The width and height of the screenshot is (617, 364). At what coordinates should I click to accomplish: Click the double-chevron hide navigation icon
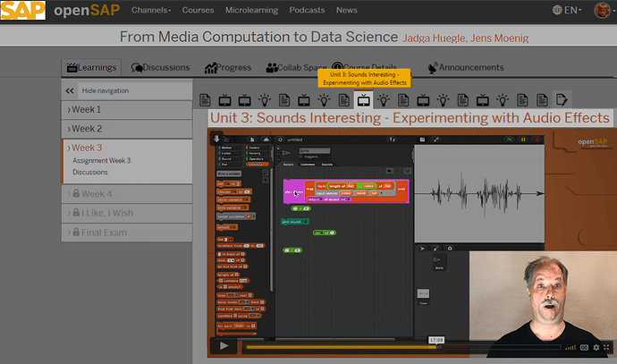[x=70, y=90]
